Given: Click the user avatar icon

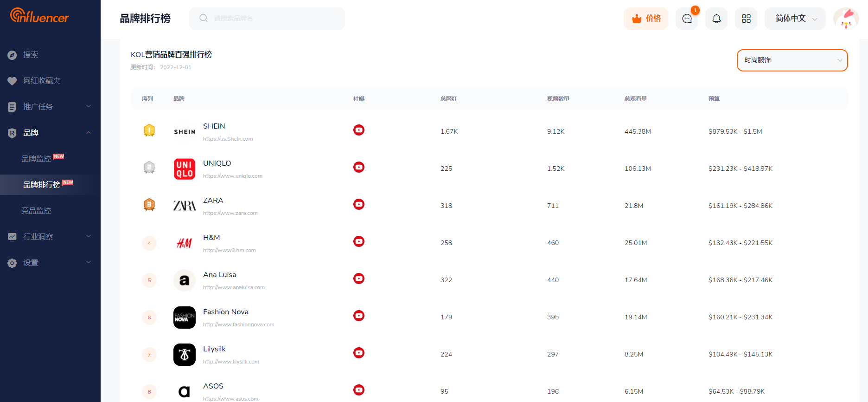Looking at the screenshot, I should 846,19.
